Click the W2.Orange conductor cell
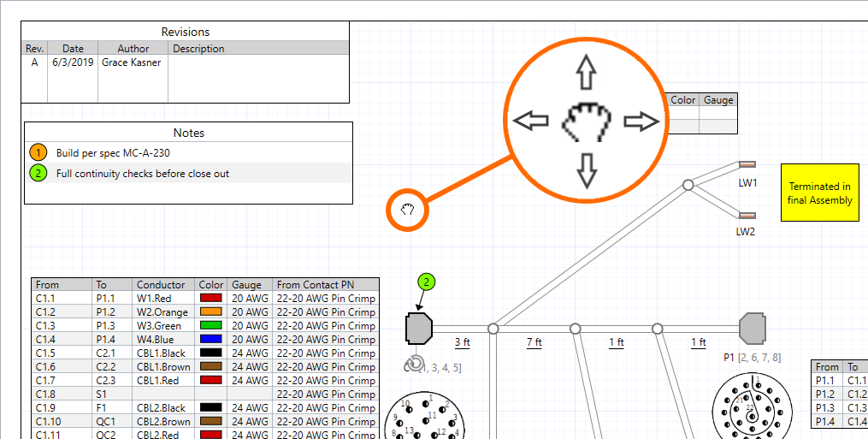This screenshot has height=439, width=868. (162, 312)
